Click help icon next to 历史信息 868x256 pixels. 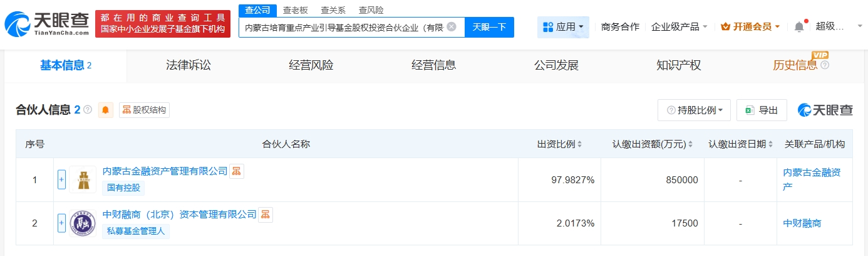click(825, 65)
